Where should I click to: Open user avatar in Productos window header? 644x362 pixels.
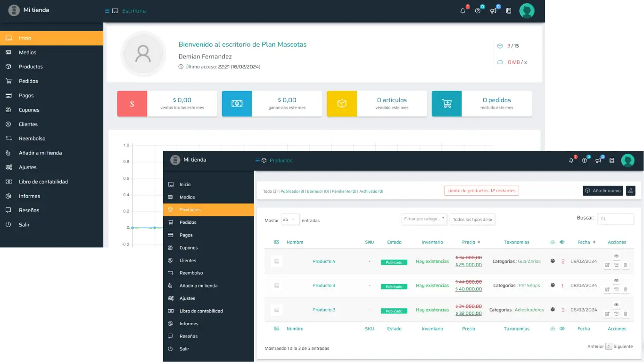[x=627, y=160]
